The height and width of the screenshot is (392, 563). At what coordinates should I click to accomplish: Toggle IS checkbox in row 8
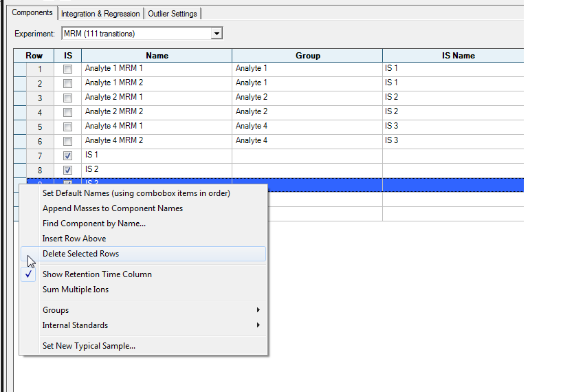tap(67, 170)
